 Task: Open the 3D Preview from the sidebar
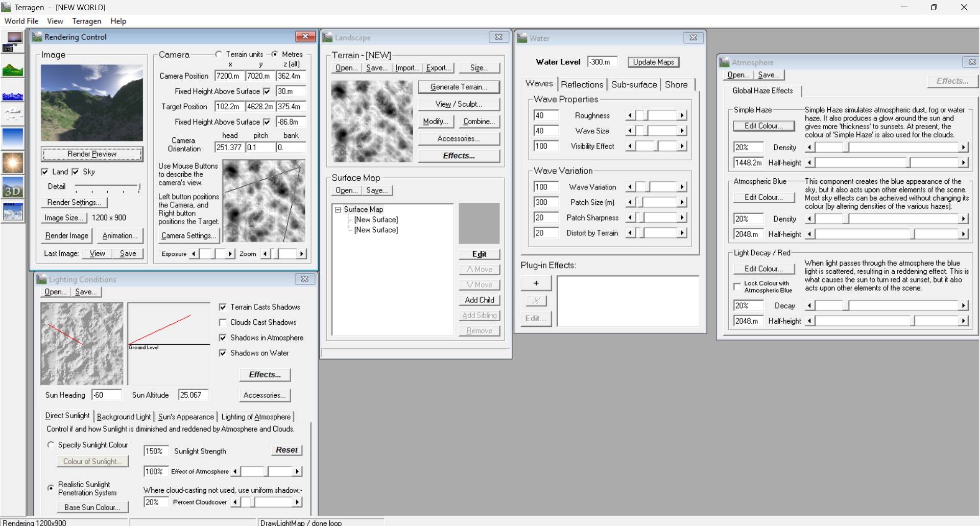tap(13, 187)
